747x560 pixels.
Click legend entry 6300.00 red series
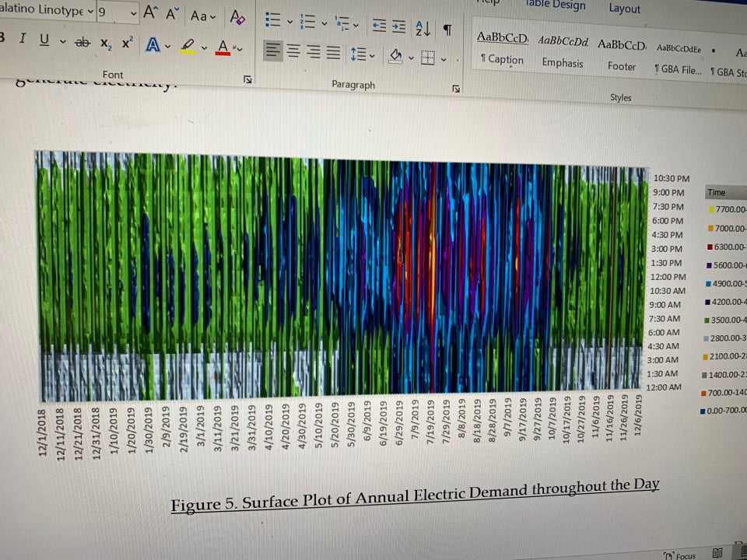coord(727,247)
